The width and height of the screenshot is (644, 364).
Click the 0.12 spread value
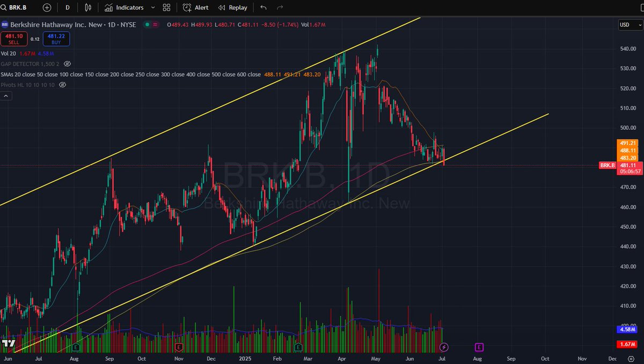pyautogui.click(x=35, y=39)
